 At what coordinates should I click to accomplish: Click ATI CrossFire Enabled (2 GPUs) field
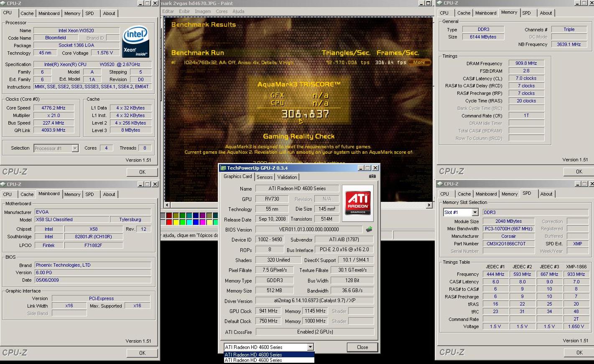(315, 332)
